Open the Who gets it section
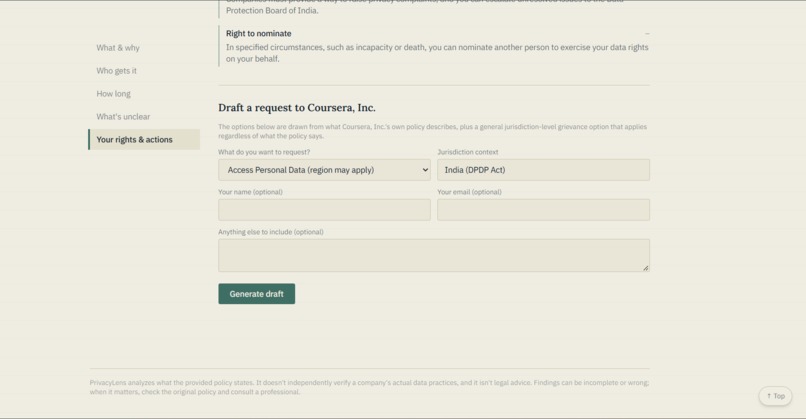The height and width of the screenshot is (419, 806). (117, 71)
